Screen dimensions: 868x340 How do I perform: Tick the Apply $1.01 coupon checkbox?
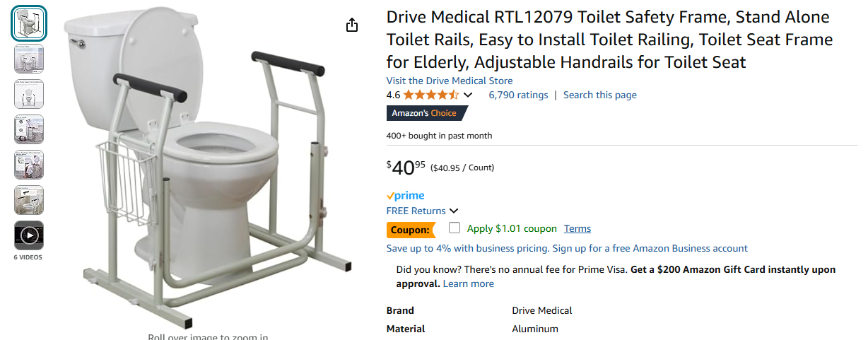(454, 228)
